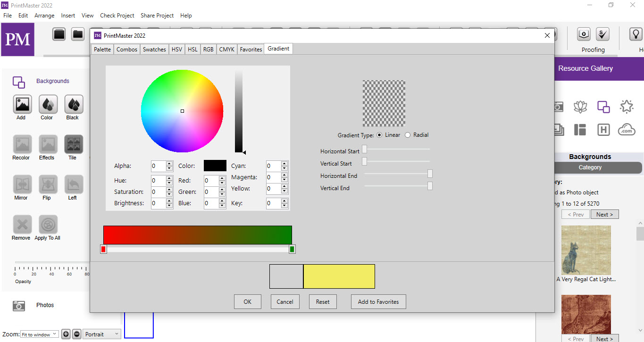Select the Radial gradient type

click(408, 135)
